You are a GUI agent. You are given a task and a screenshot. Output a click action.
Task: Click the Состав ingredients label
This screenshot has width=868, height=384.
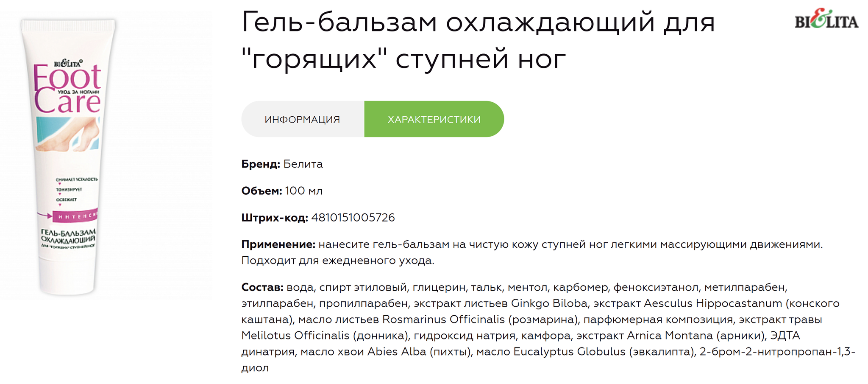pos(262,287)
